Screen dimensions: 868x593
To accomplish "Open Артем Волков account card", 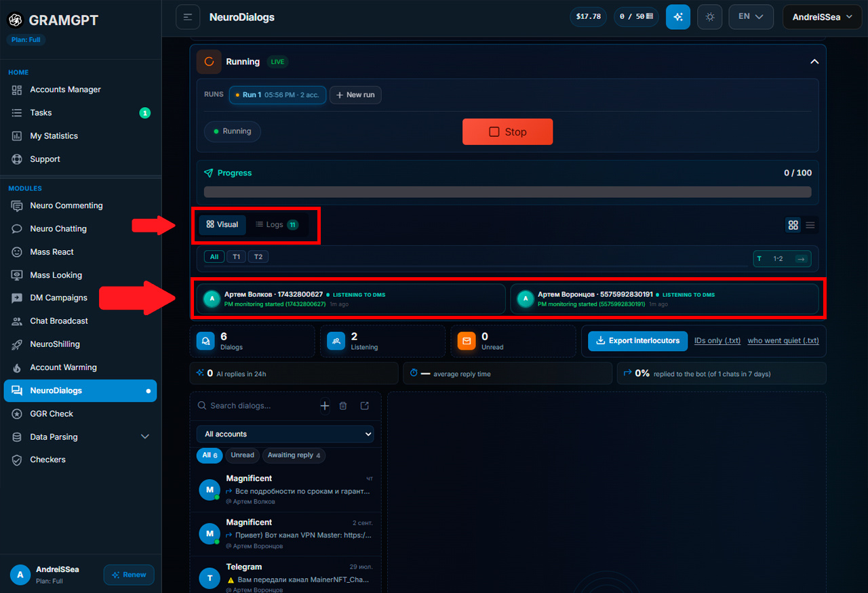I will pyautogui.click(x=351, y=299).
